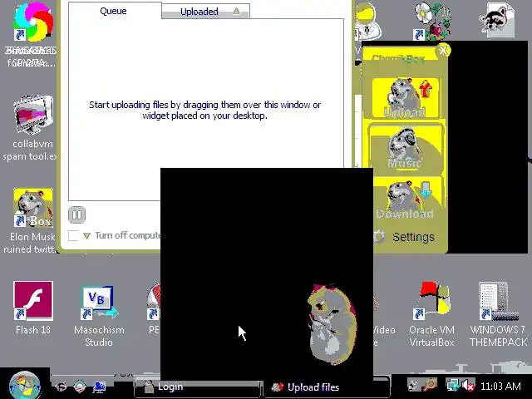Image resolution: width=532 pixels, height=399 pixels.
Task: Click the magnifier tray icon
Action: click(x=431, y=386)
